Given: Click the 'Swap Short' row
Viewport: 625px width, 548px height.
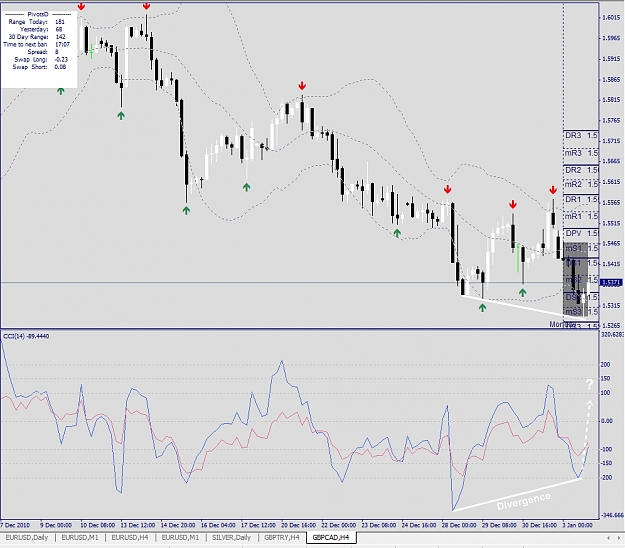Looking at the screenshot, I should 39,67.
